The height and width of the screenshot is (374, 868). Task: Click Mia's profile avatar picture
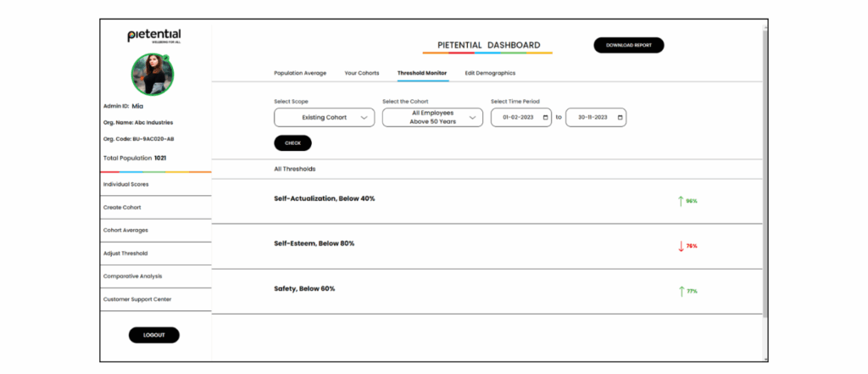pos(153,75)
